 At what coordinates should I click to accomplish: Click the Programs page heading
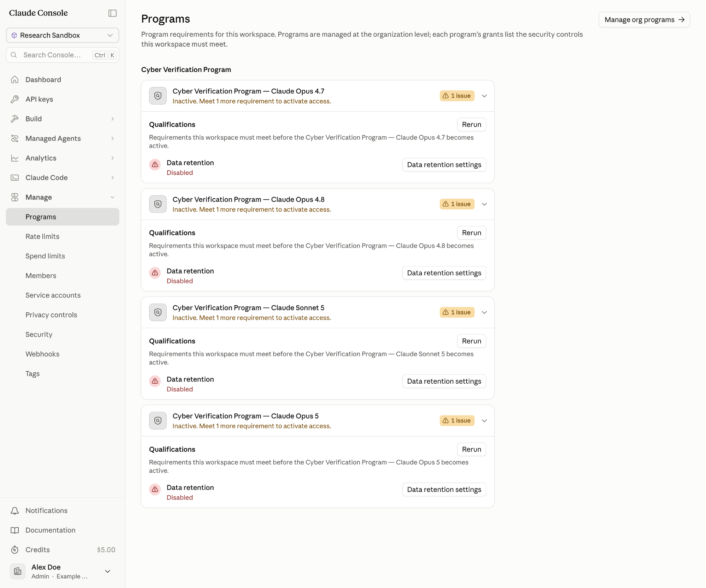click(166, 19)
